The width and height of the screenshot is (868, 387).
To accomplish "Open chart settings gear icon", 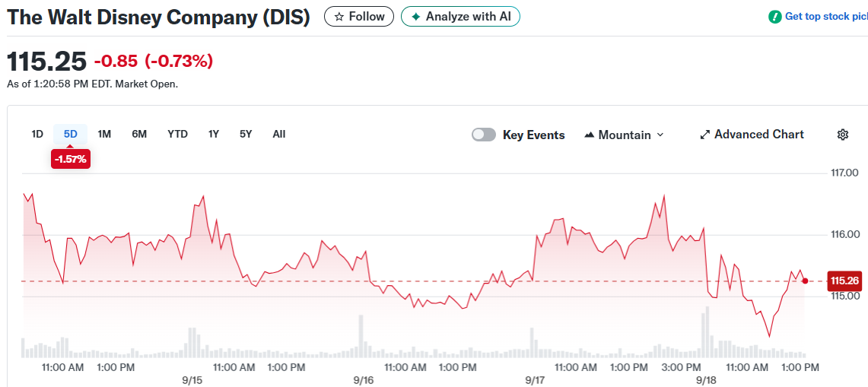I will pyautogui.click(x=843, y=135).
